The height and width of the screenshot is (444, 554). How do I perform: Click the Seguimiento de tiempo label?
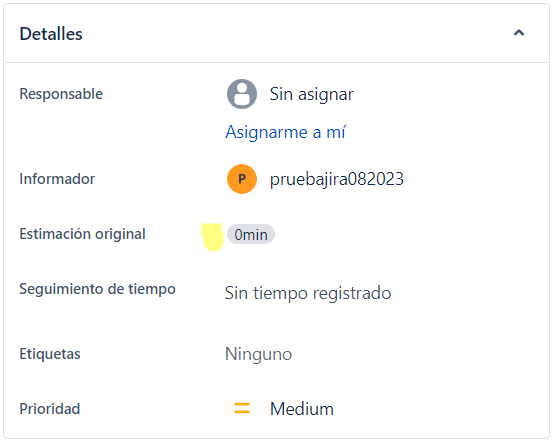coord(98,289)
